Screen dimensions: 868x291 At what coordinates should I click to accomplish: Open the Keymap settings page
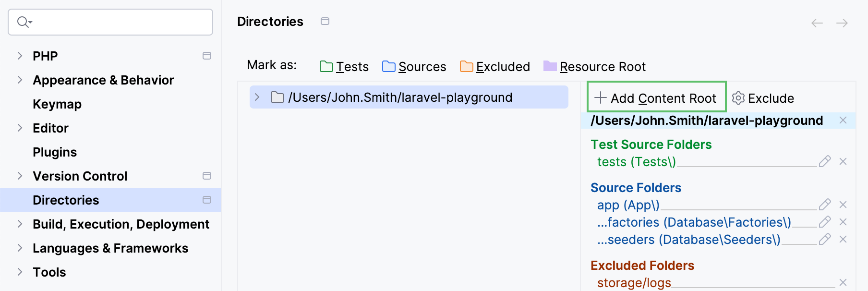pyautogui.click(x=57, y=104)
